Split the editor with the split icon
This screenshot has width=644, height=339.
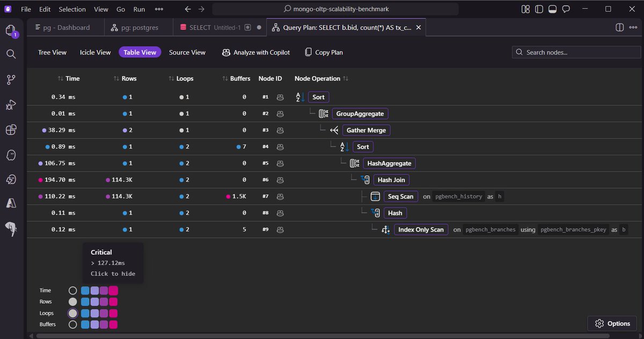point(619,27)
